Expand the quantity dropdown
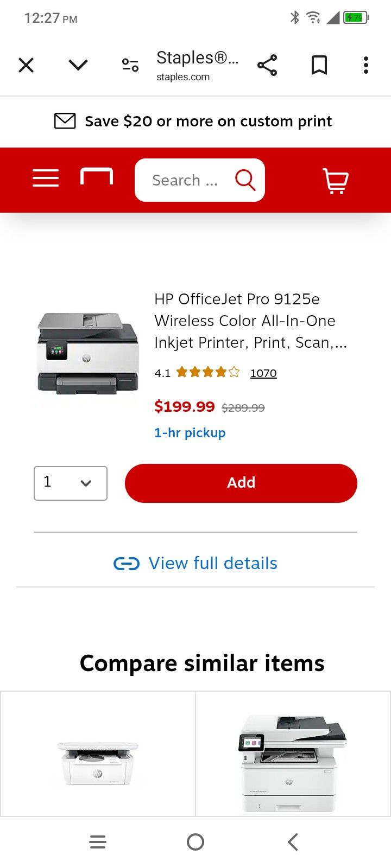Screen dimensions: 391x868 point(71,483)
